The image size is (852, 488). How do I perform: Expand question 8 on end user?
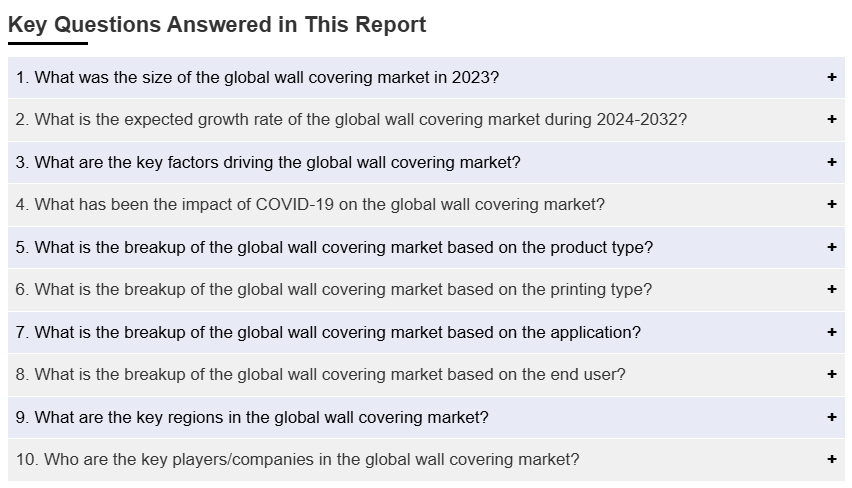point(321,375)
